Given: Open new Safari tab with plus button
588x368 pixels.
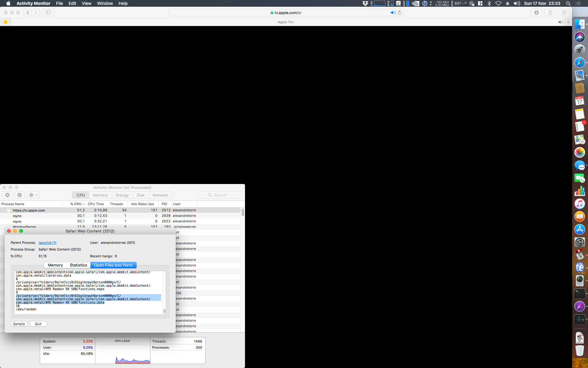Looking at the screenshot, I should tap(568, 22).
